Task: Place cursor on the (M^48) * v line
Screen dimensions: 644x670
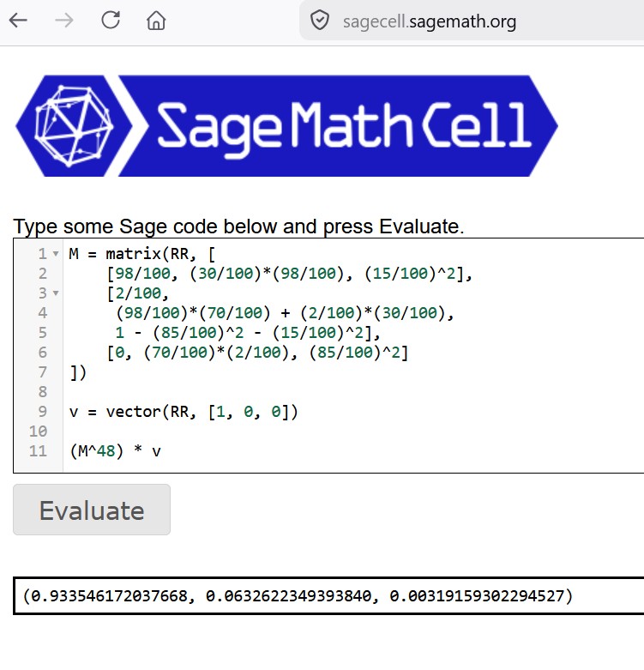Action: [x=115, y=451]
